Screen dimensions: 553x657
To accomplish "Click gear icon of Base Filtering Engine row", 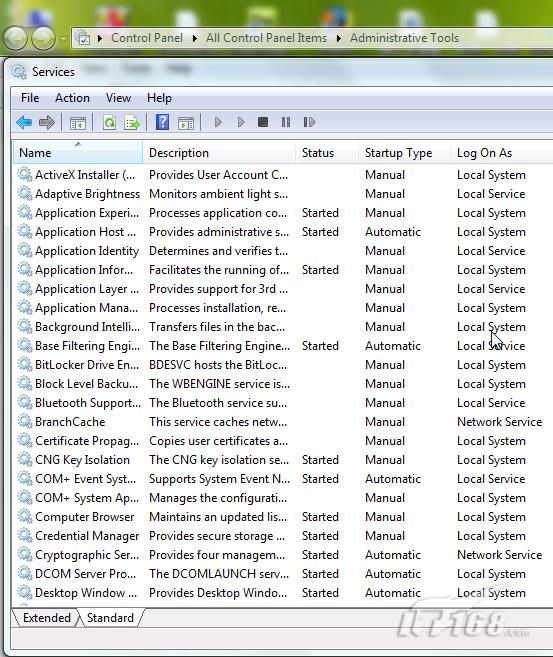I will click(x=25, y=345).
